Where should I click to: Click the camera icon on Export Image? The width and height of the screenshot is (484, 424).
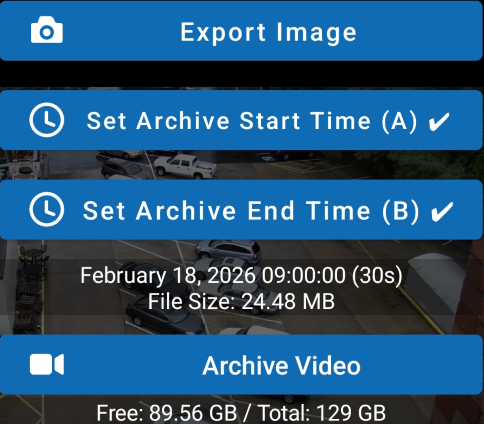[47, 30]
